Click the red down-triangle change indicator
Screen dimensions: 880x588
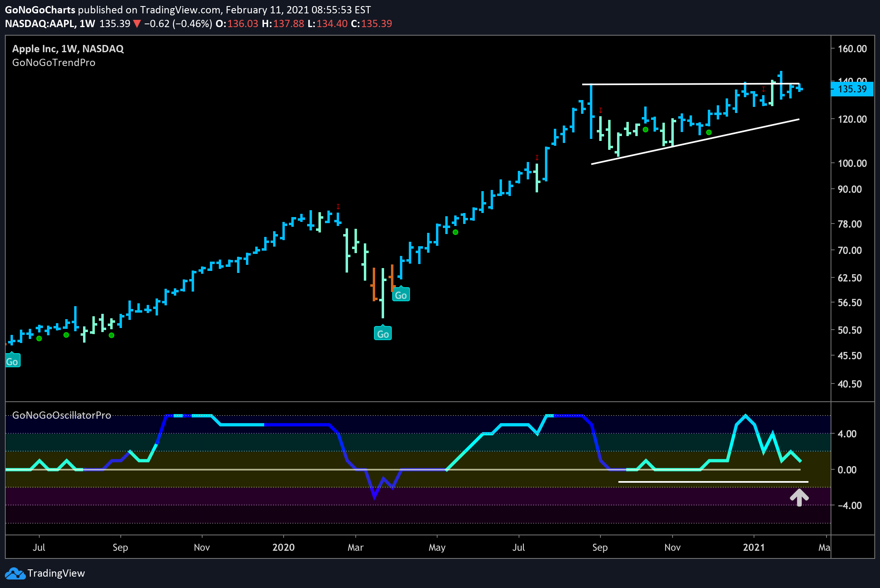click(x=137, y=24)
